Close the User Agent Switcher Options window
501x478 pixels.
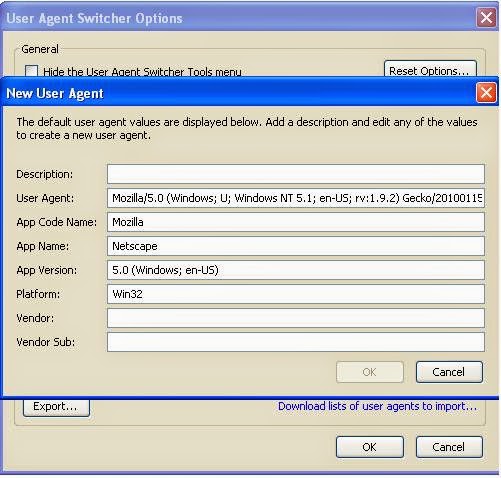point(486,18)
